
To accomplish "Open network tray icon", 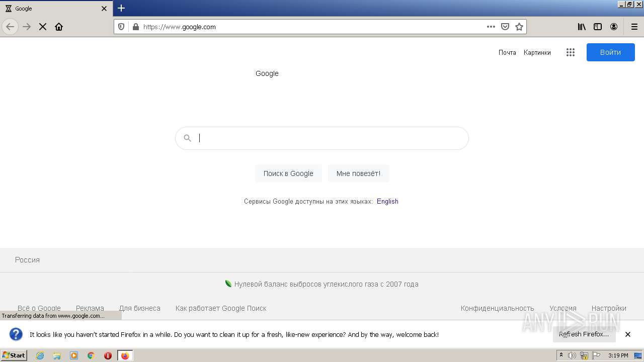I will (584, 355).
